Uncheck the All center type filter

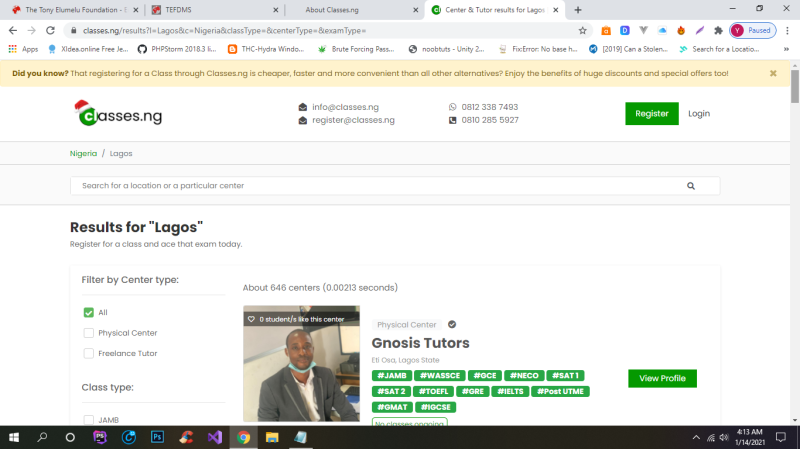(89, 312)
